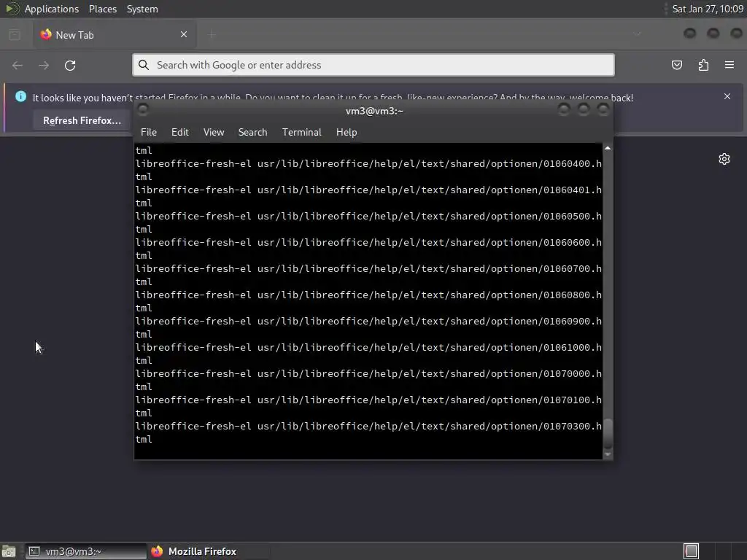Go back in Firefox history
747x560 pixels.
(18, 65)
